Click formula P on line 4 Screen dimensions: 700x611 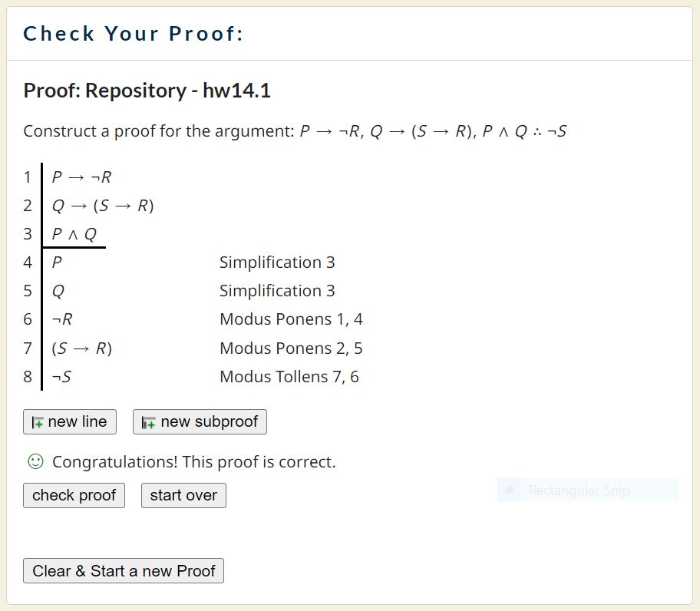(58, 263)
